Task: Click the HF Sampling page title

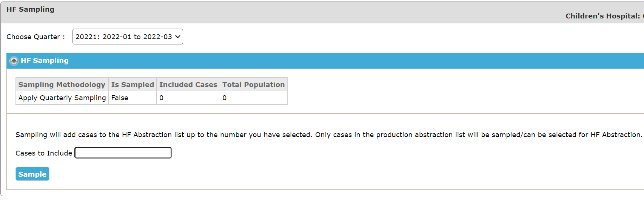Action: pyautogui.click(x=31, y=9)
